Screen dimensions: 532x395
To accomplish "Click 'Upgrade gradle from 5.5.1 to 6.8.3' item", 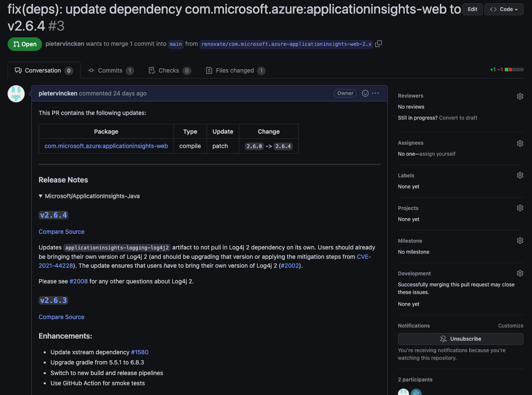I will [x=97, y=362].
